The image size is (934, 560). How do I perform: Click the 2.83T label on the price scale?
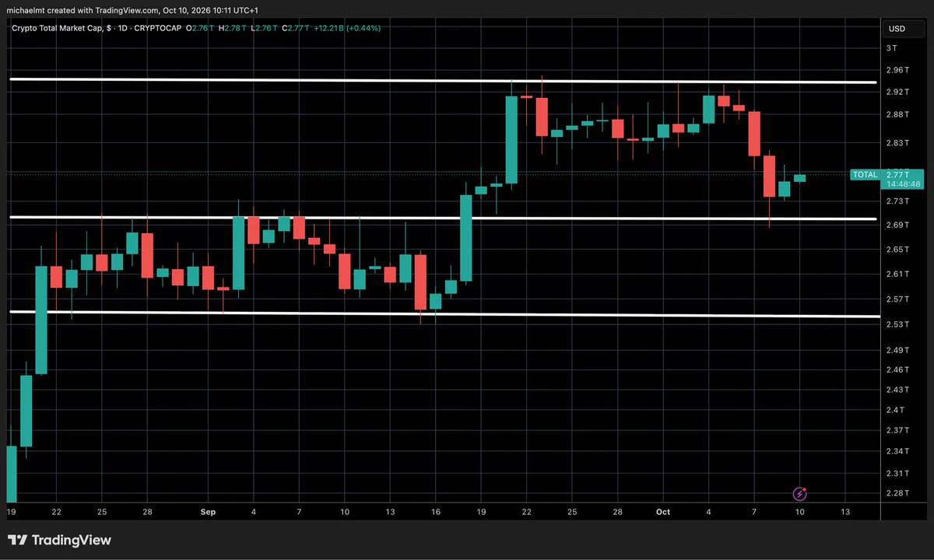tap(897, 143)
